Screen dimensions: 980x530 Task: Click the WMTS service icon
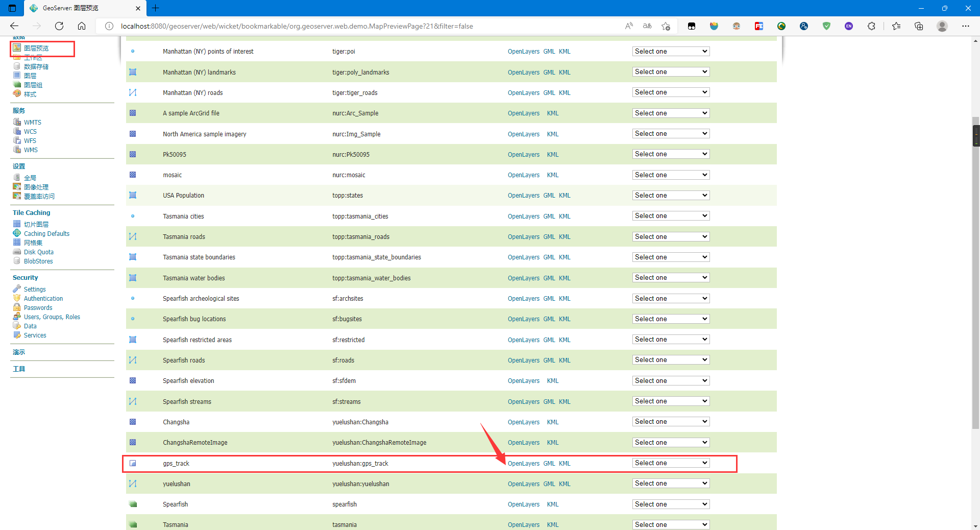(x=17, y=122)
